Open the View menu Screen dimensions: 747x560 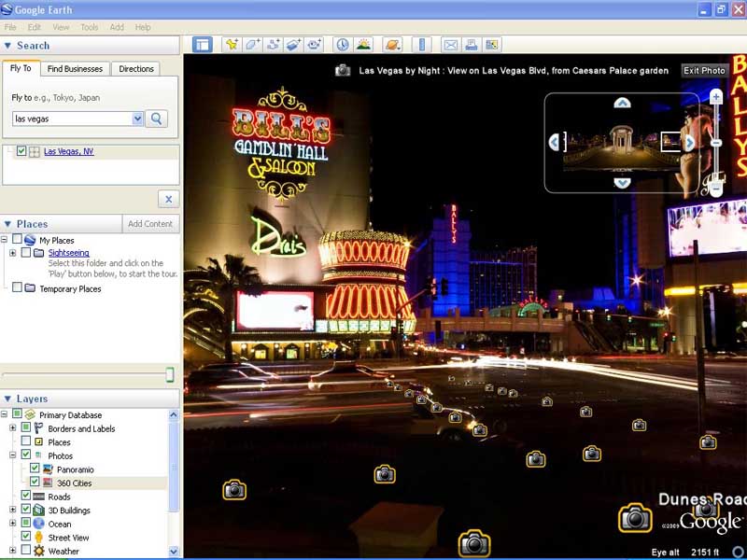(x=61, y=27)
